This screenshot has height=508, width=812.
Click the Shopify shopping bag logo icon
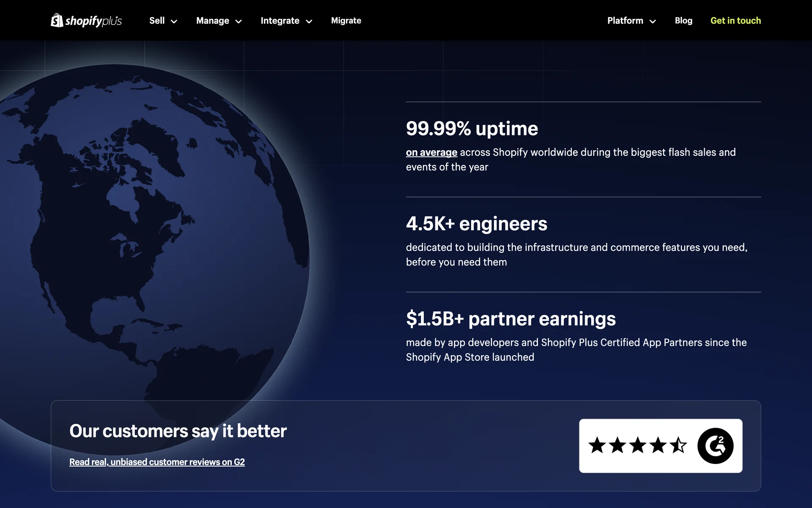click(x=57, y=20)
